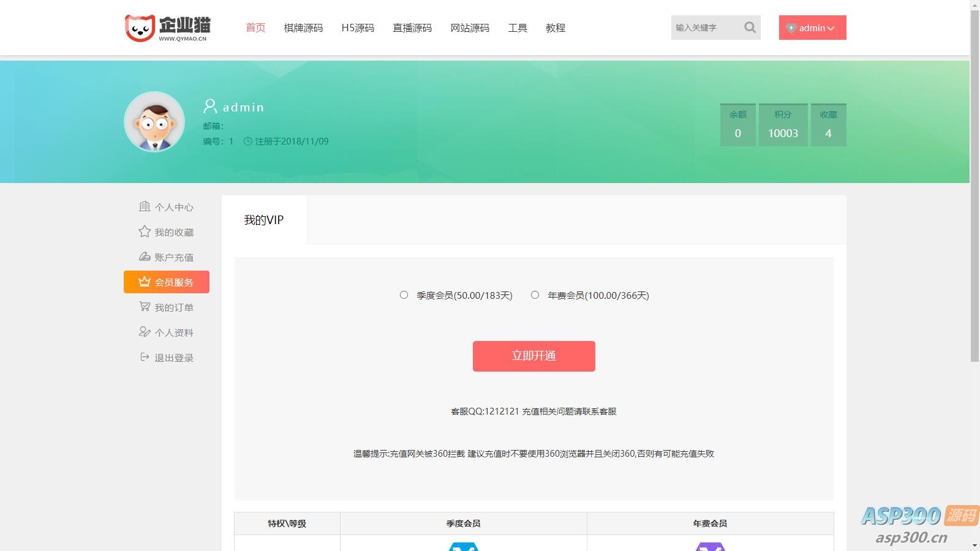Click the search magnifier icon
This screenshot has height=551, width=980.
click(750, 28)
